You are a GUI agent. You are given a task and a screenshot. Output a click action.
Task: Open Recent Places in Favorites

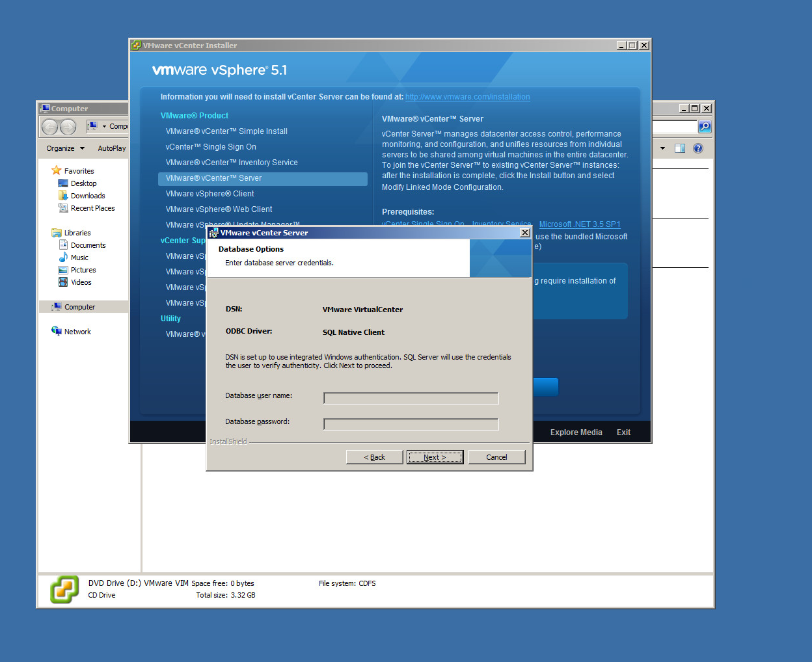pyautogui.click(x=92, y=208)
